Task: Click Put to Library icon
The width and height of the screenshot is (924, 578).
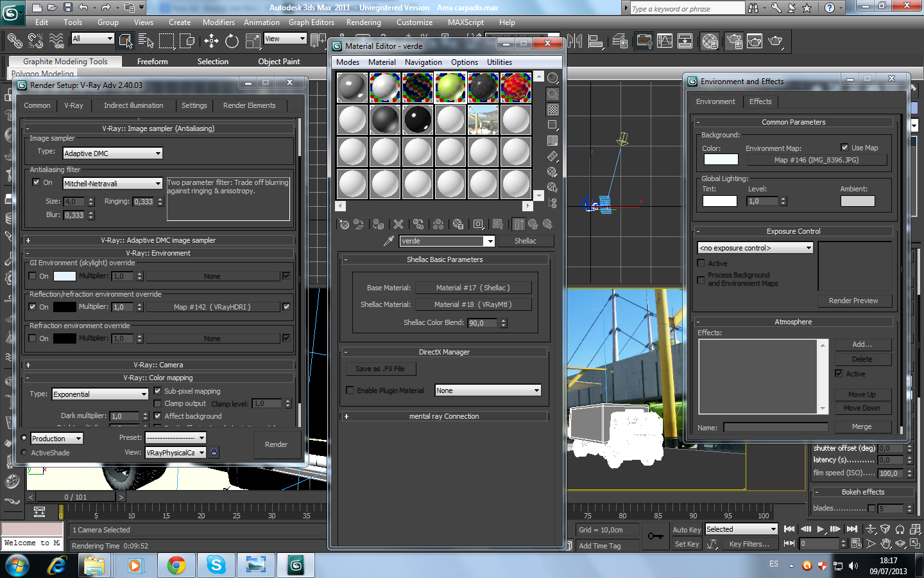Action: 458,224
